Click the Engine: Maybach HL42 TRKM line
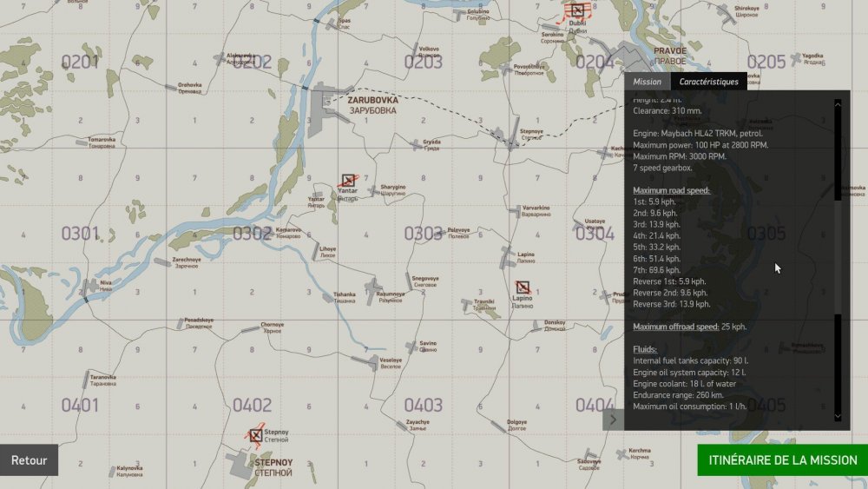868x489 pixels. tap(698, 134)
